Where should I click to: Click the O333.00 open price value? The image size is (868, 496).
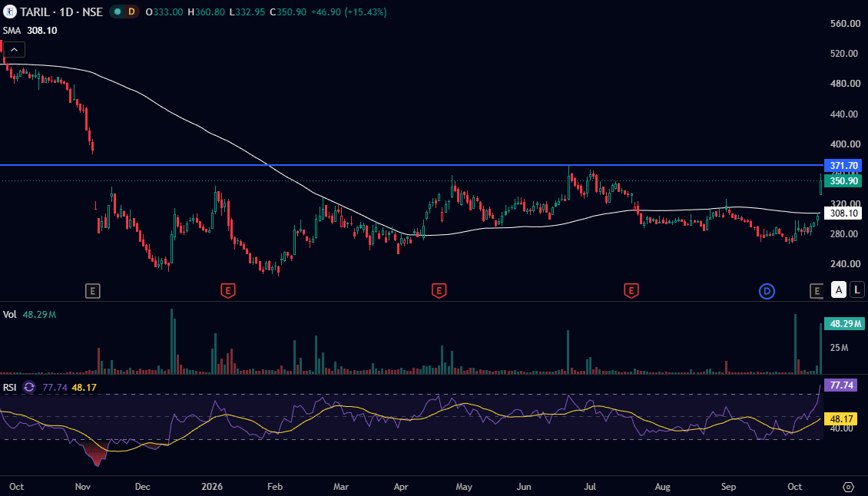pos(164,12)
